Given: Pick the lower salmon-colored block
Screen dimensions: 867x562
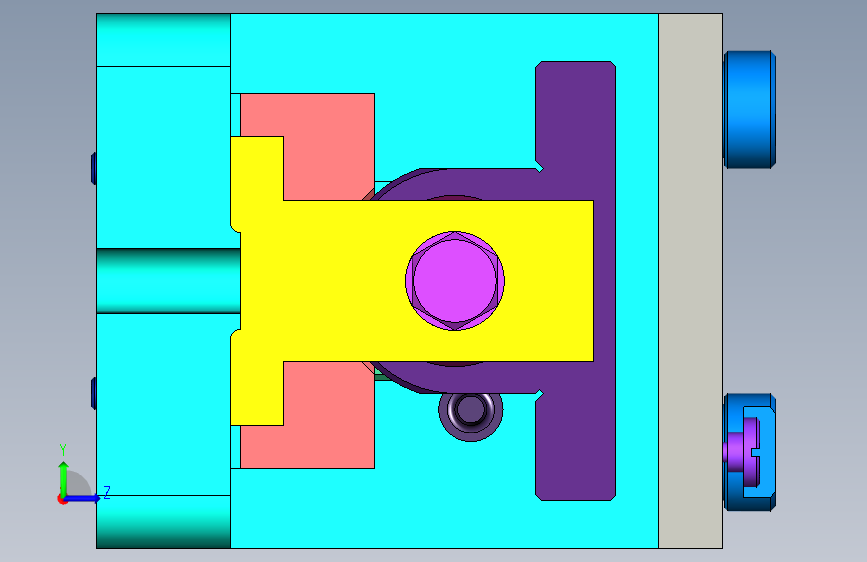Looking at the screenshot, I should 330,415.
